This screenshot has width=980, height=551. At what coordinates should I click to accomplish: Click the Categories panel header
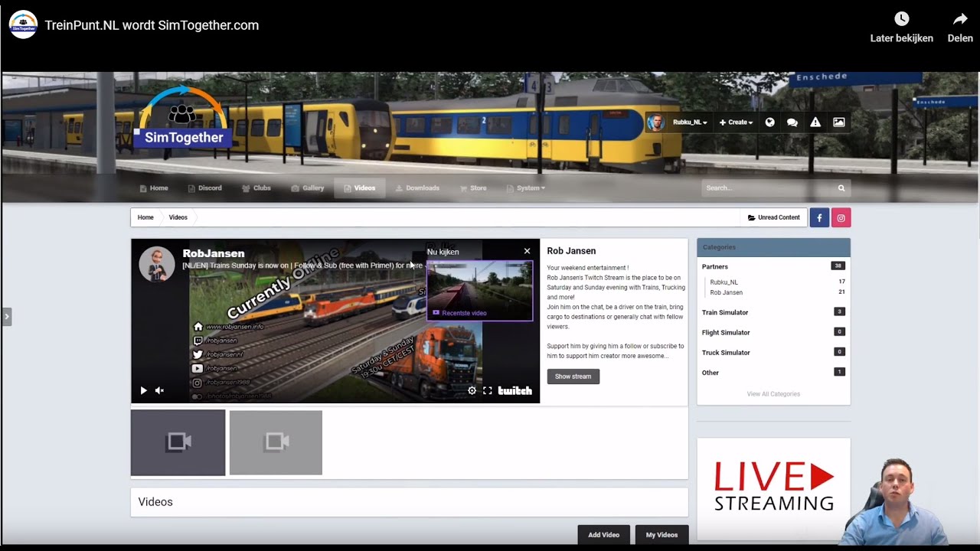pyautogui.click(x=773, y=247)
